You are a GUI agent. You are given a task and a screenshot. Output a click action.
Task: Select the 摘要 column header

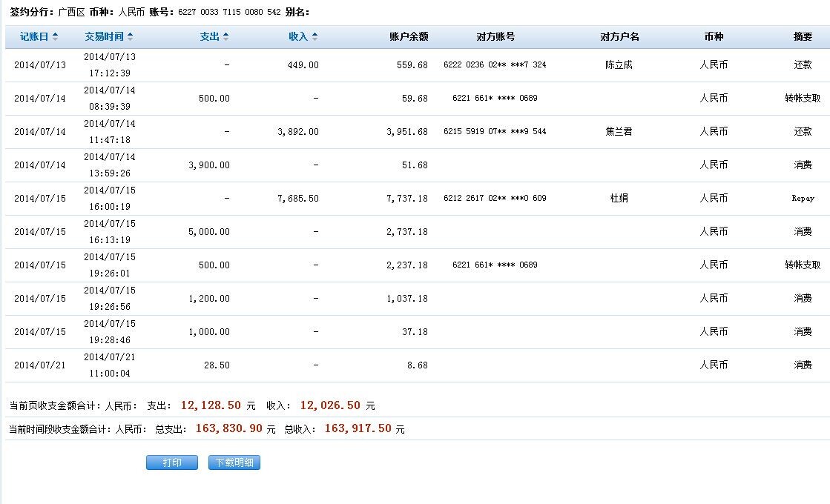[x=803, y=36]
